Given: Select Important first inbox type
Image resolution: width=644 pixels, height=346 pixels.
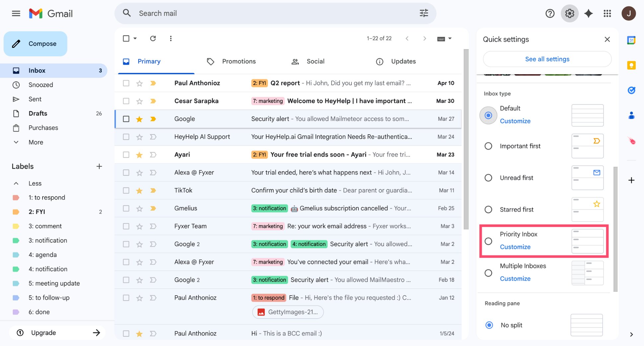Looking at the screenshot, I should click(x=488, y=146).
